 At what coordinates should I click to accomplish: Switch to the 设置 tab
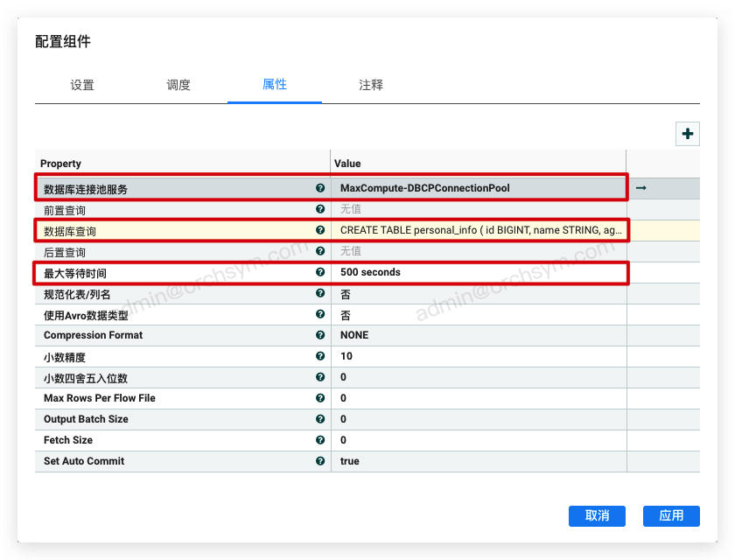pyautogui.click(x=82, y=85)
